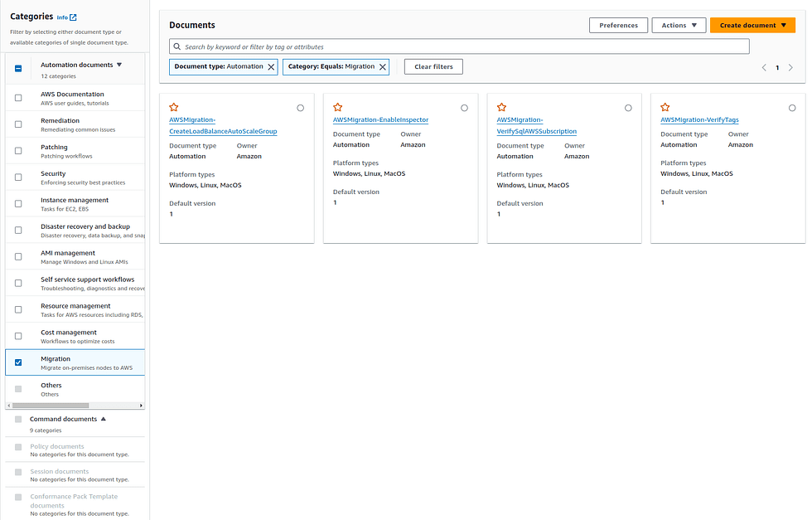Open the Categories Info external link icon

coord(73,17)
